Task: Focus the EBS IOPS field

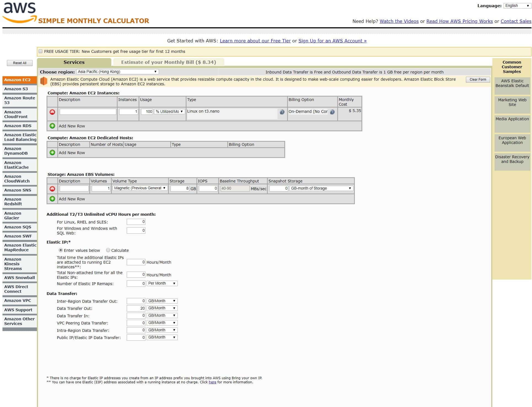Action: [208, 189]
